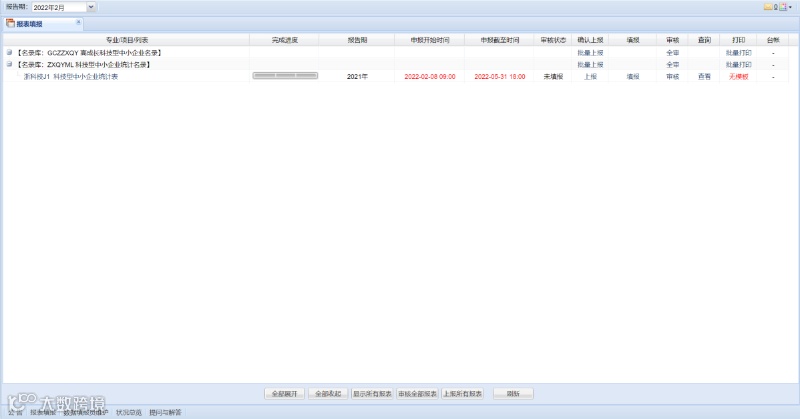Click the 未填报 status cell
Image resolution: width=800 pixels, height=419 pixels.
[553, 77]
